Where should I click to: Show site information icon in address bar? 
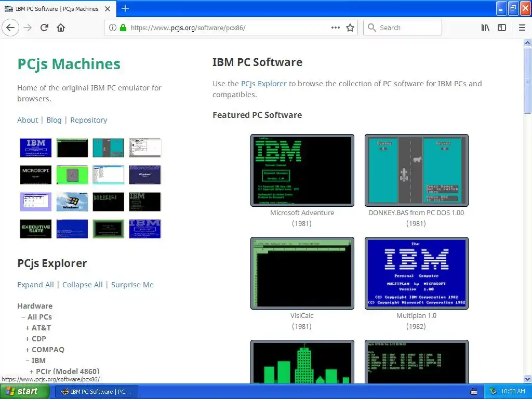[x=113, y=28]
